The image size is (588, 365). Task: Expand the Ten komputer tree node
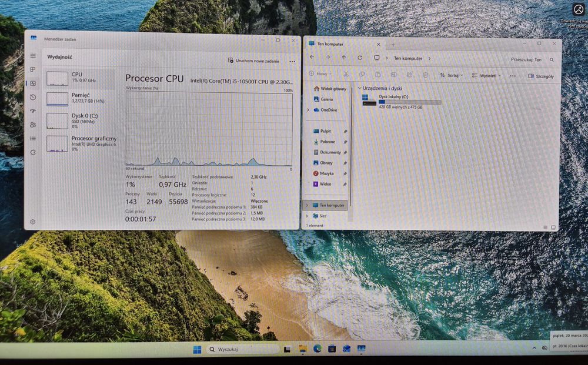(307, 205)
